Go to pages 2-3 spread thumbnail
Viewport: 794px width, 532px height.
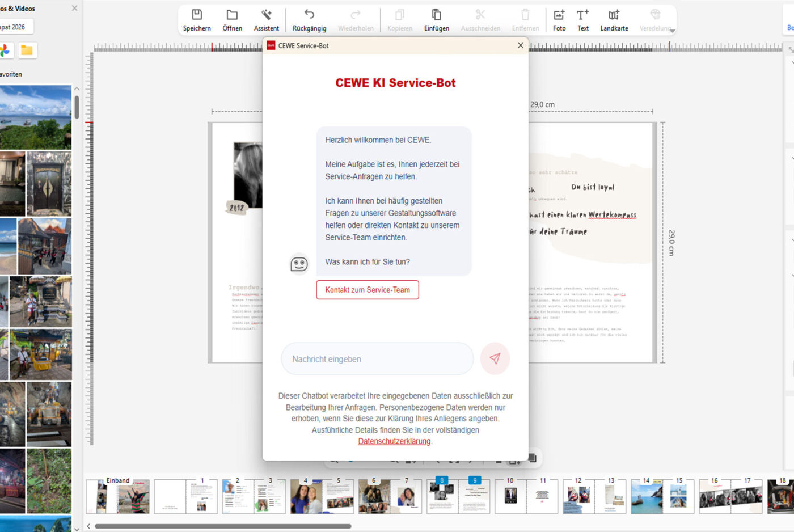coord(254,496)
